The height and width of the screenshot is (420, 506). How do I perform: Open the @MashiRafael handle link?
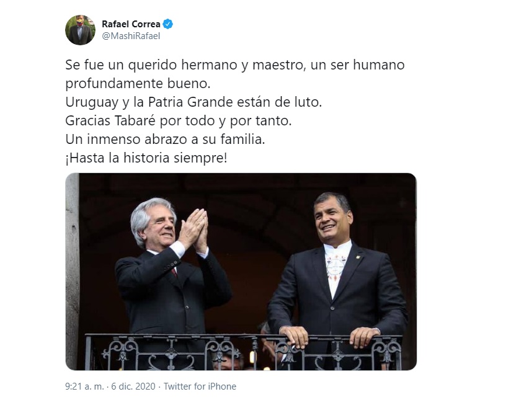tap(131, 36)
